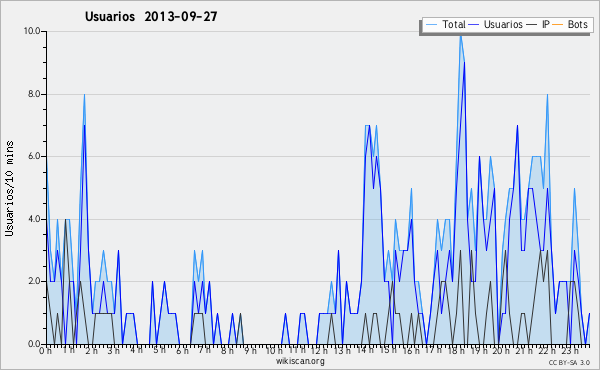The image size is (600, 370).
Task: Click the 6.0 y-axis value
Action: [34, 156]
